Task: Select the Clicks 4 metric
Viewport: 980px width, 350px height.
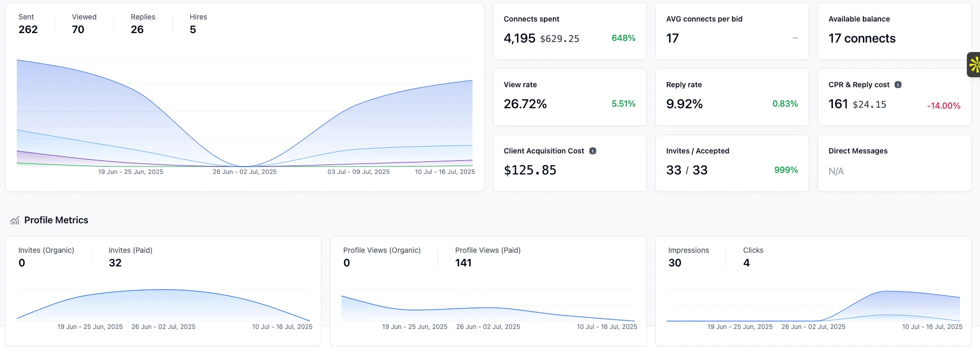Action: pos(752,257)
